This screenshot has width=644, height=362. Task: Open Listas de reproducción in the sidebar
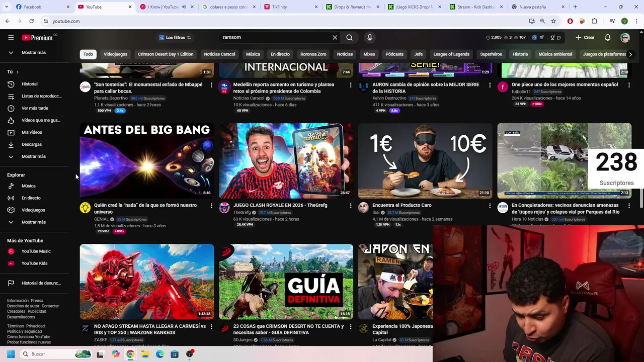point(34,96)
